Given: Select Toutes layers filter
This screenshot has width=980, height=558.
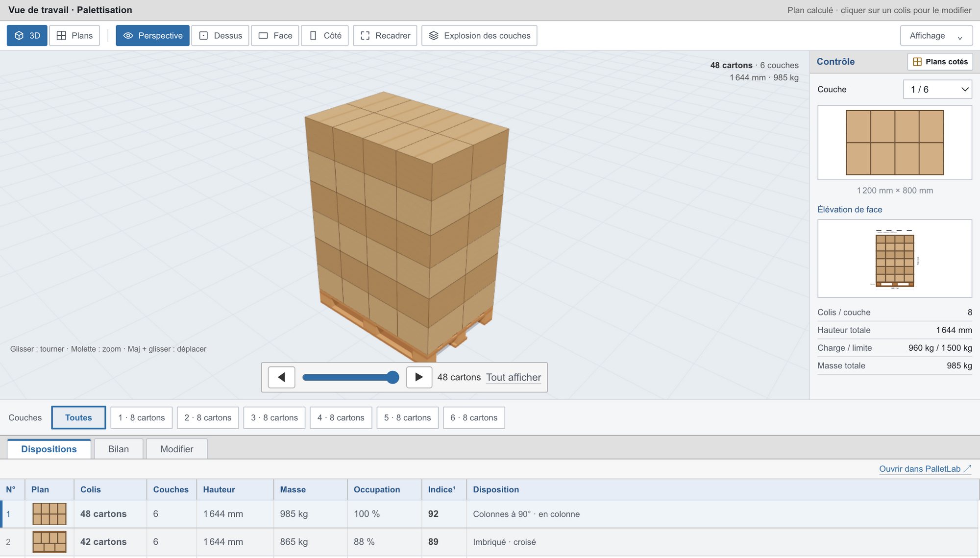Looking at the screenshot, I should coord(78,418).
